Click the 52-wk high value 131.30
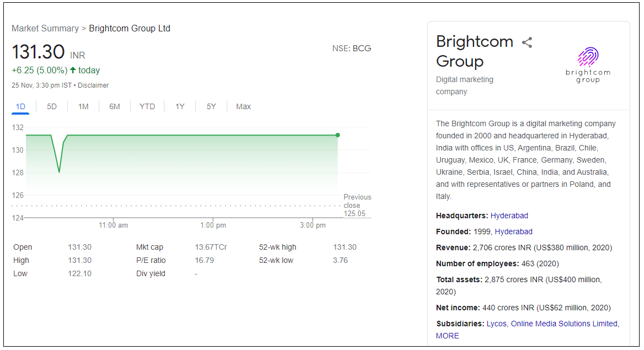Image resolution: width=644 pixels, height=350 pixels. [344, 247]
